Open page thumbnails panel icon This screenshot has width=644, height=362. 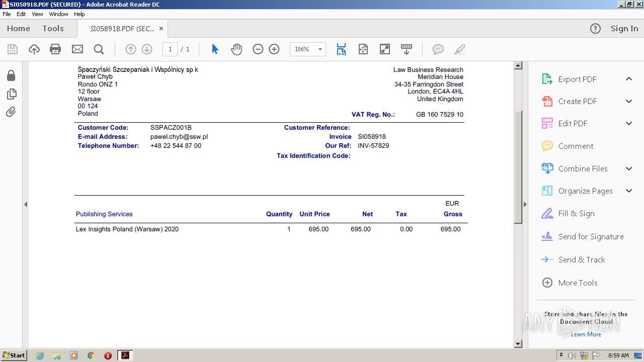[11, 94]
